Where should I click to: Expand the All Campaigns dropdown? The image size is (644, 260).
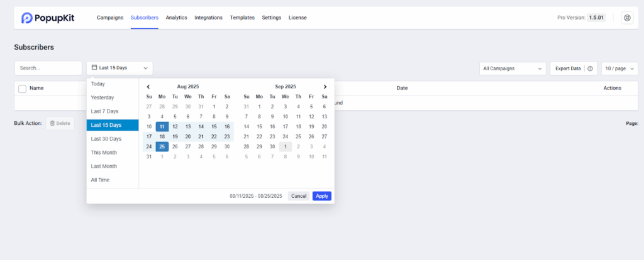[x=512, y=68]
